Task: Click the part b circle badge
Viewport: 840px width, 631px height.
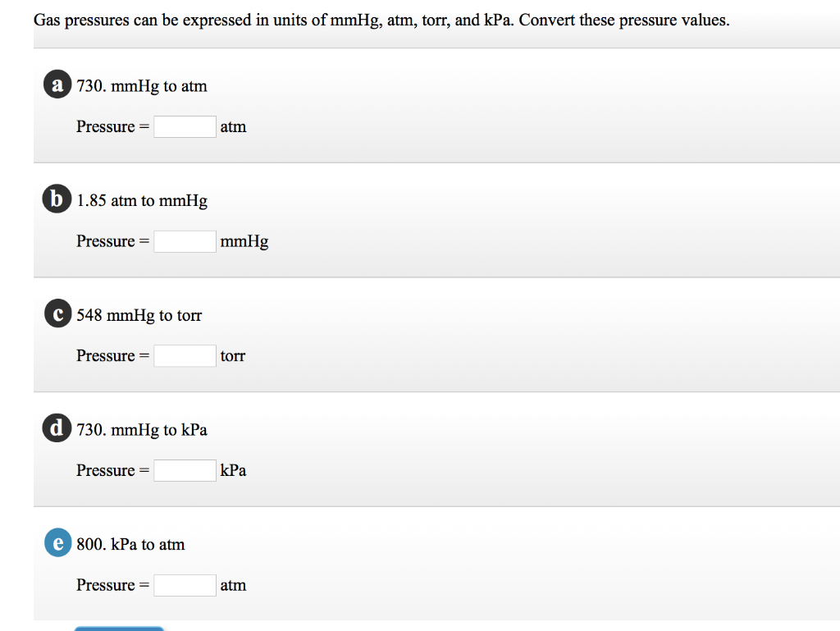Action: tap(57, 199)
